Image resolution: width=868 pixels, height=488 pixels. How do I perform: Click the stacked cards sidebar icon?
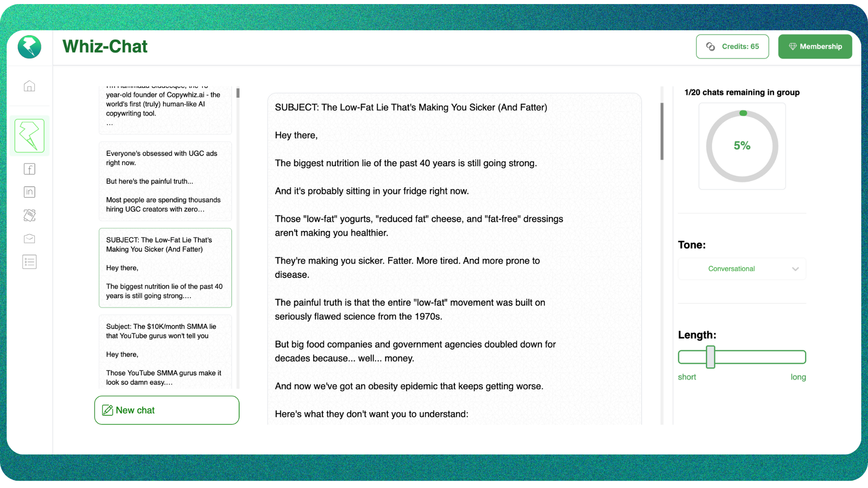tap(29, 216)
